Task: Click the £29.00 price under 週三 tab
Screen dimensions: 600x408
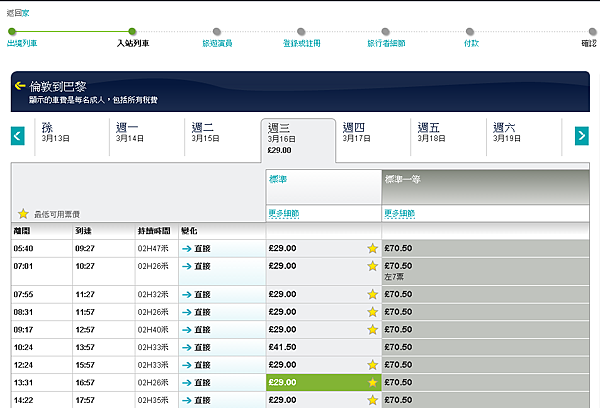Action: click(x=279, y=150)
